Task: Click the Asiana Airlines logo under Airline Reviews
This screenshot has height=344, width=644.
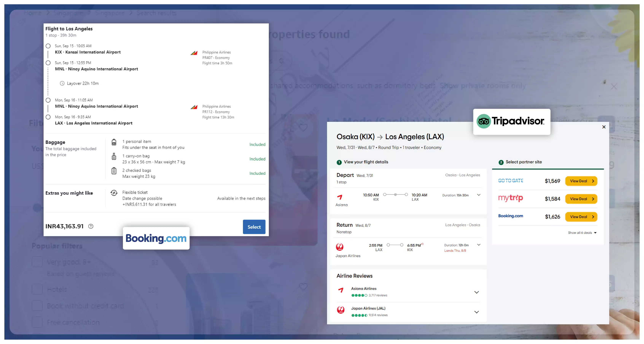Action: (341, 290)
